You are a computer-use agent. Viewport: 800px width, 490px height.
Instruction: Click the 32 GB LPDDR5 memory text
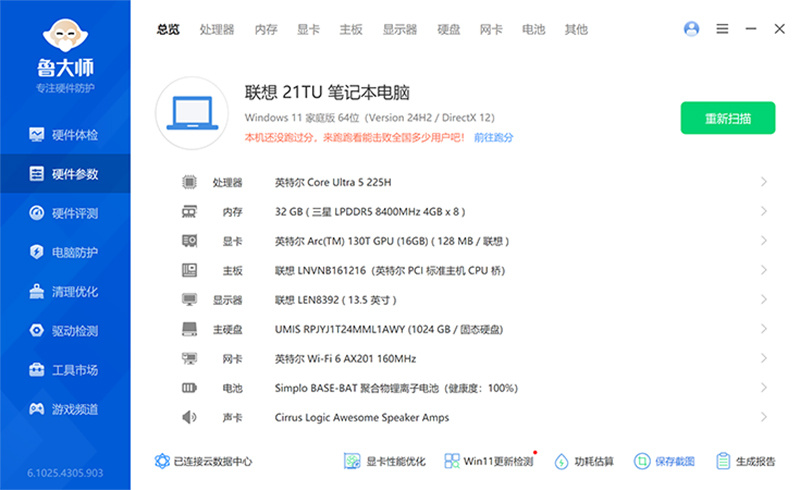point(370,212)
